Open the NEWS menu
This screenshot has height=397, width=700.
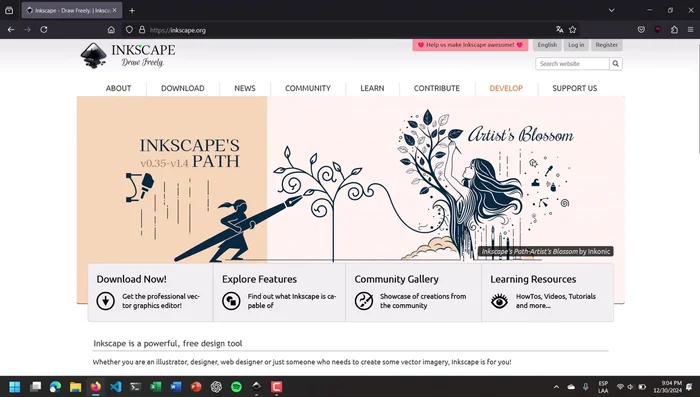245,88
